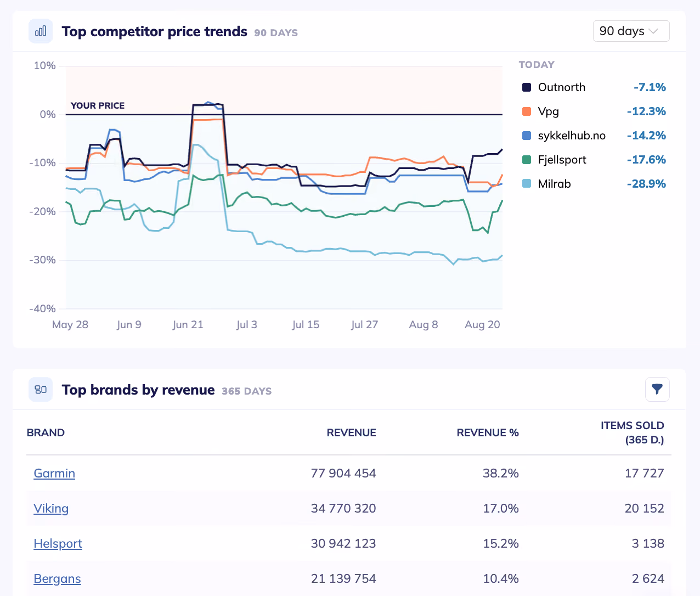Click the brands panel icon beside revenue title

[41, 390]
